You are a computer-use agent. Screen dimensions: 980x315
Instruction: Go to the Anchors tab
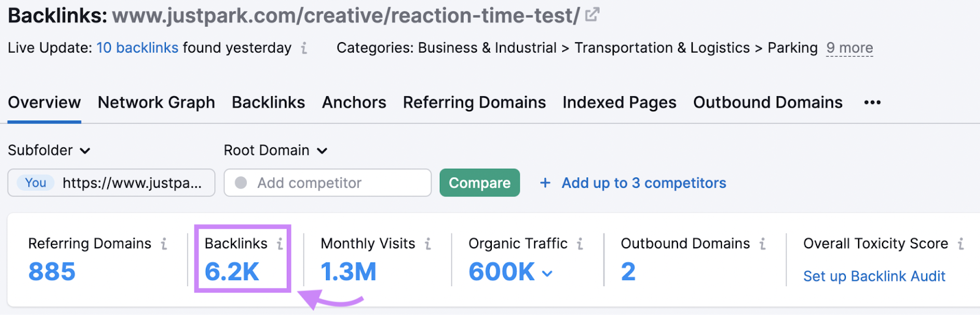354,103
